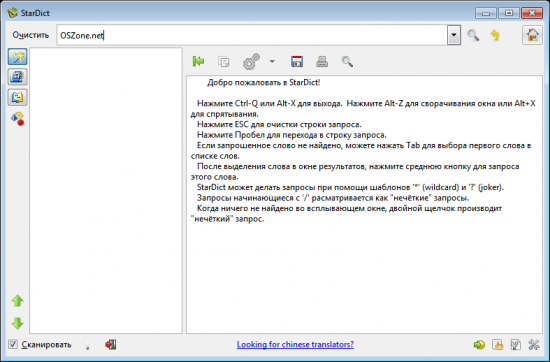Click the StarDict title bar app icon

[12, 13]
